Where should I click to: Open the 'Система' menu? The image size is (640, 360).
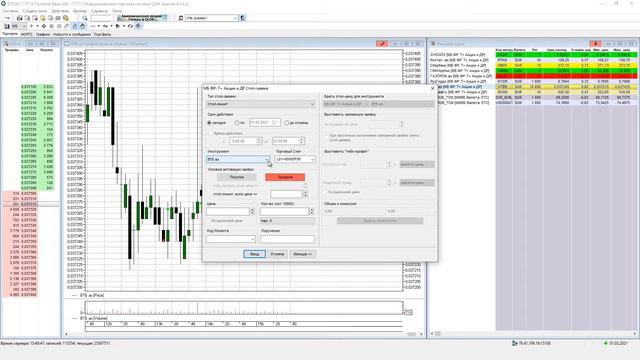tap(10, 11)
